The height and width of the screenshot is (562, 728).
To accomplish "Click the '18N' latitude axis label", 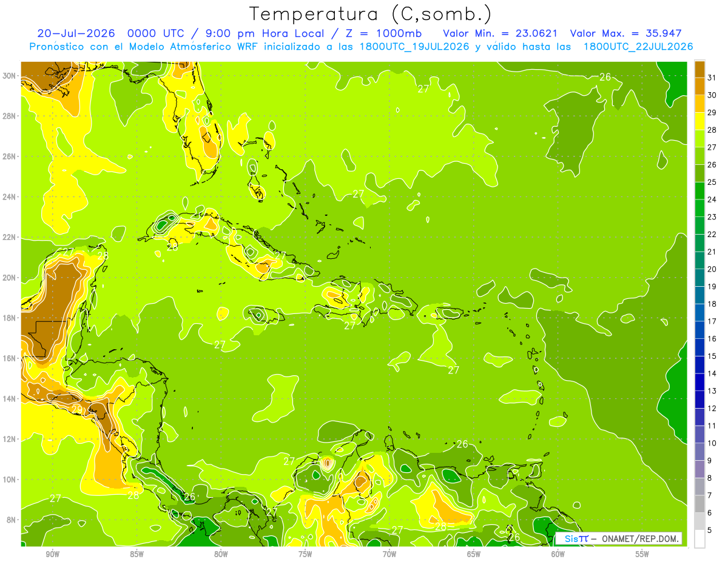I will pyautogui.click(x=9, y=318).
